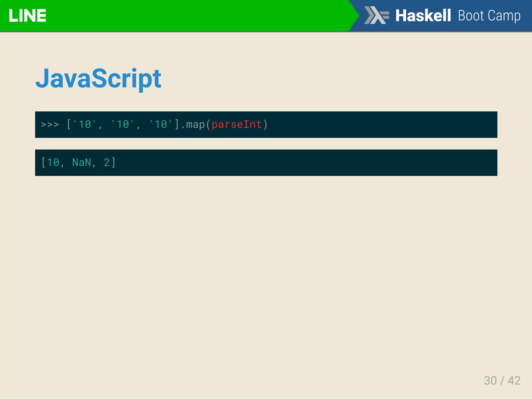Click the bold 'Haskell' header text
Viewport: 532px width, 399px height.
click(423, 16)
